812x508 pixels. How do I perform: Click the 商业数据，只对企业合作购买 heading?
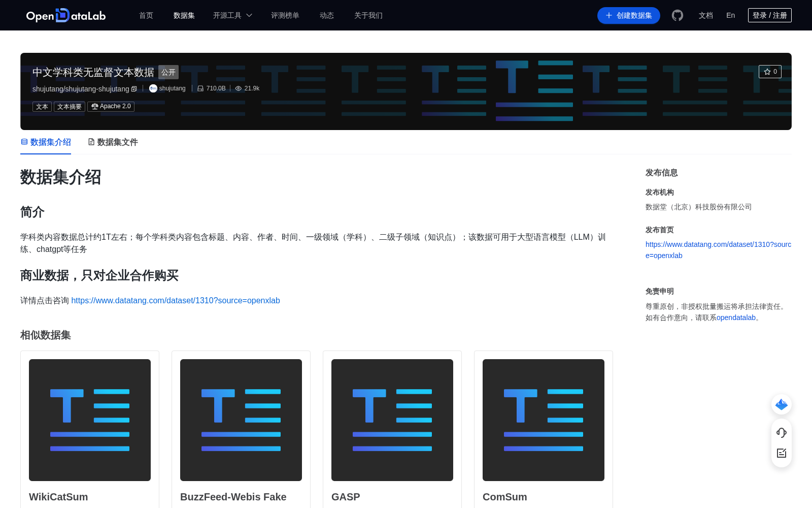click(x=99, y=275)
